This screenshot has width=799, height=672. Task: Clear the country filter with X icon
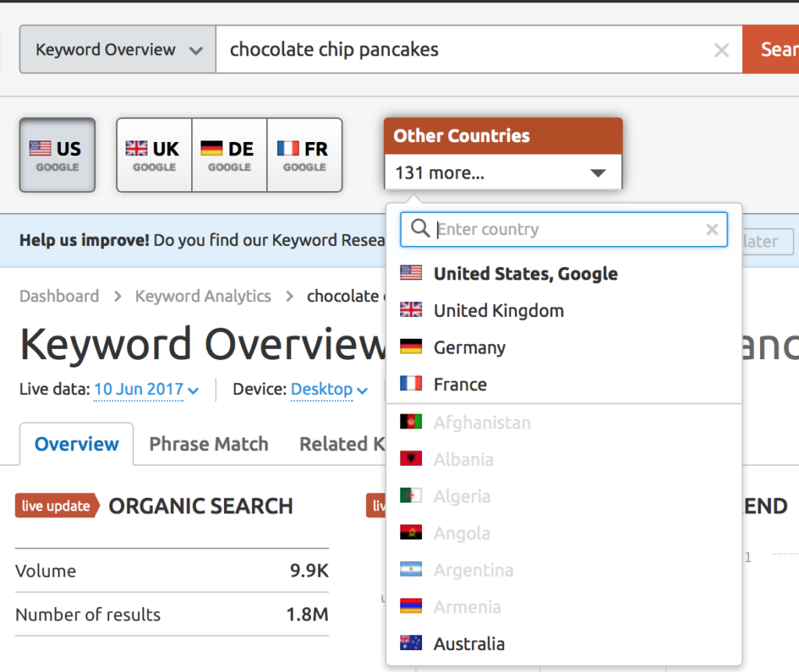point(712,229)
